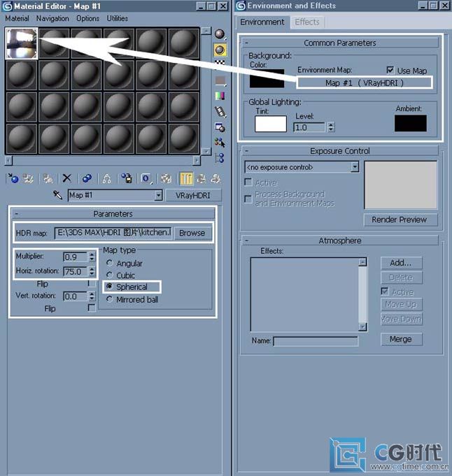Image resolution: width=452 pixels, height=476 pixels.
Task: Toggle Active checkbox in Atmosphere section
Action: pos(385,291)
